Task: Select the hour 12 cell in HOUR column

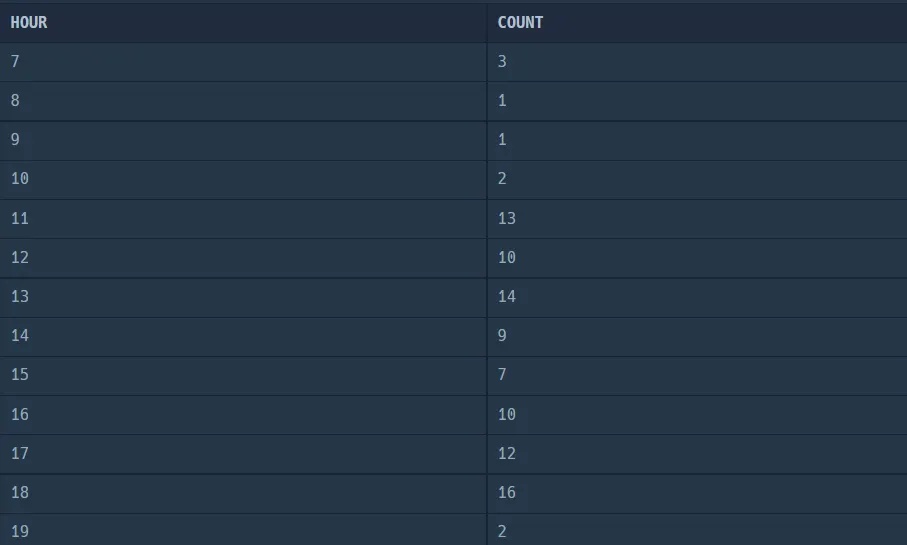Action: point(20,257)
